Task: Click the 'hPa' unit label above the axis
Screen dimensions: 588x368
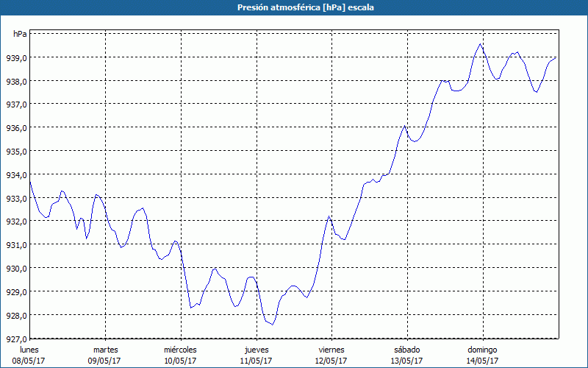Action: coord(20,34)
